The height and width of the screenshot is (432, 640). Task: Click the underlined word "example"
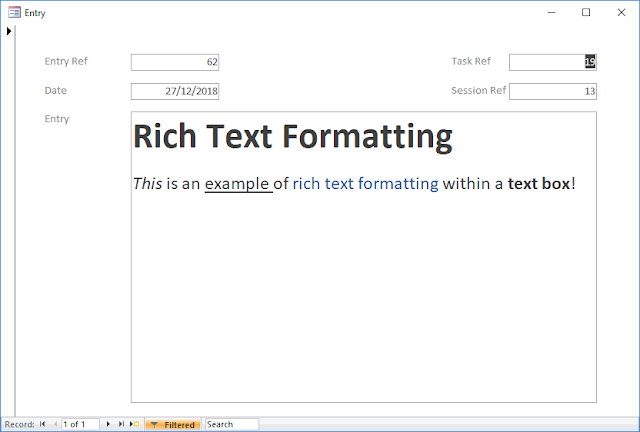(237, 184)
